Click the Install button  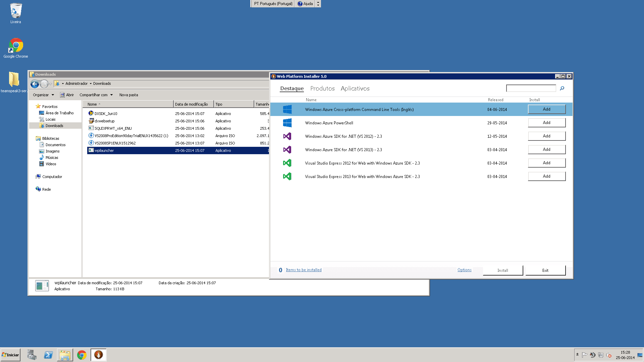[503, 270]
